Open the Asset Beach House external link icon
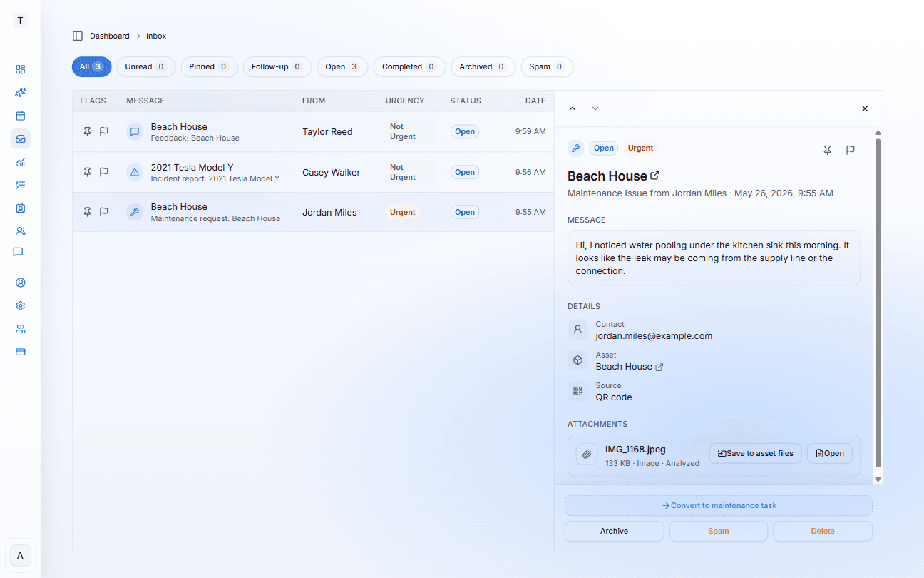 click(659, 367)
